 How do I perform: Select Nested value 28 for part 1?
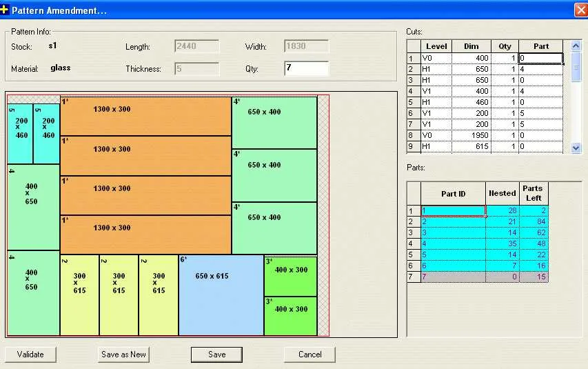[502, 210]
